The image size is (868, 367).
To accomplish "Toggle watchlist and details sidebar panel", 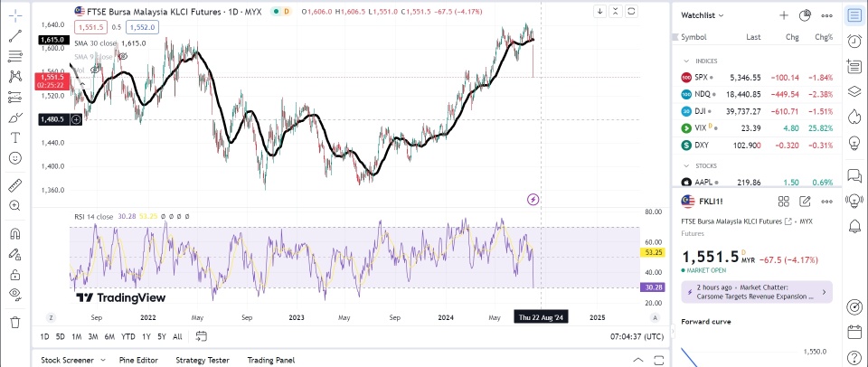I will pyautogui.click(x=854, y=15).
